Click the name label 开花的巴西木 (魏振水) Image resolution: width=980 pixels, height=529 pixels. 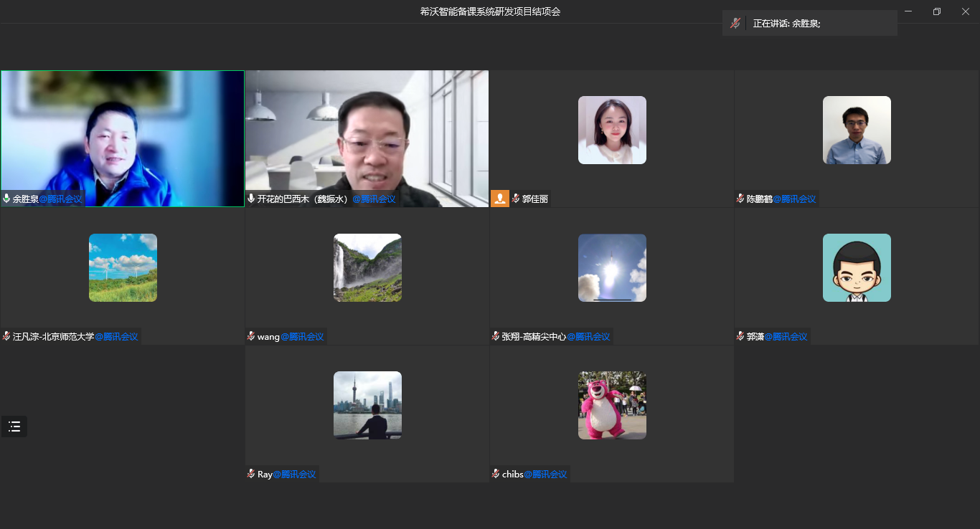click(303, 199)
